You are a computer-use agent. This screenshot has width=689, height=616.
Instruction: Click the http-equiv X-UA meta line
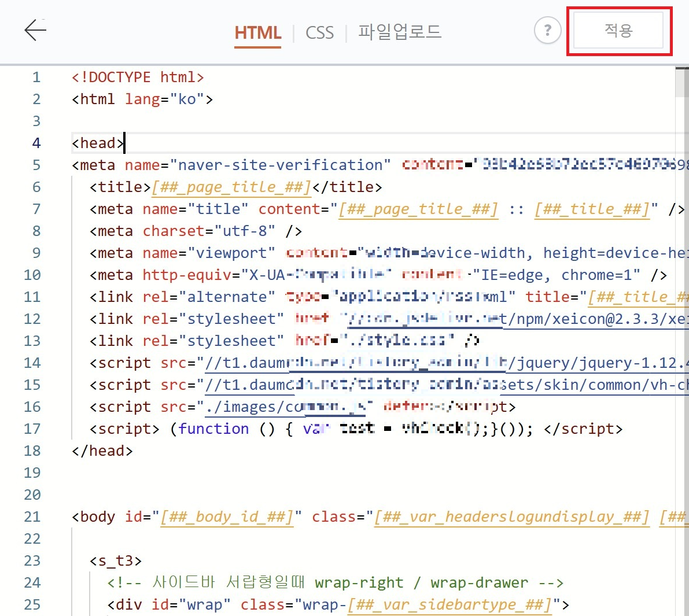tap(378, 275)
